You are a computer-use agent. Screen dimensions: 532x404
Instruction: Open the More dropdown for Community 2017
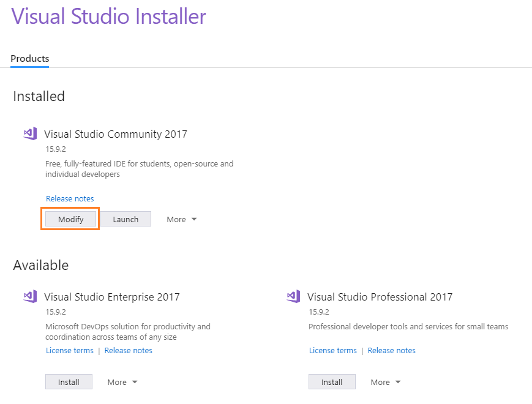pos(182,220)
